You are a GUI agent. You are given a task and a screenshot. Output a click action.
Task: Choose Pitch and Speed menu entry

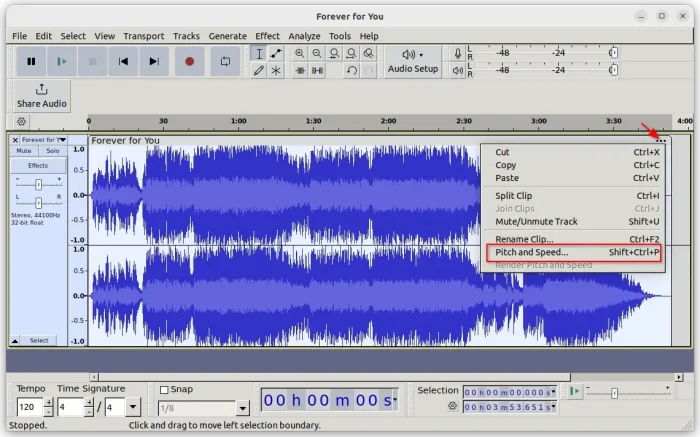tap(532, 253)
